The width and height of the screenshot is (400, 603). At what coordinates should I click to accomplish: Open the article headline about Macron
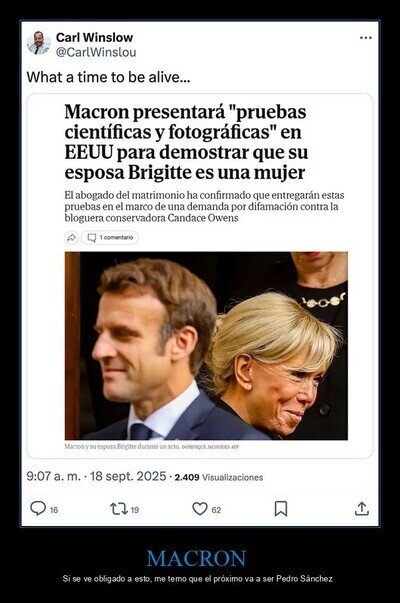click(x=187, y=142)
